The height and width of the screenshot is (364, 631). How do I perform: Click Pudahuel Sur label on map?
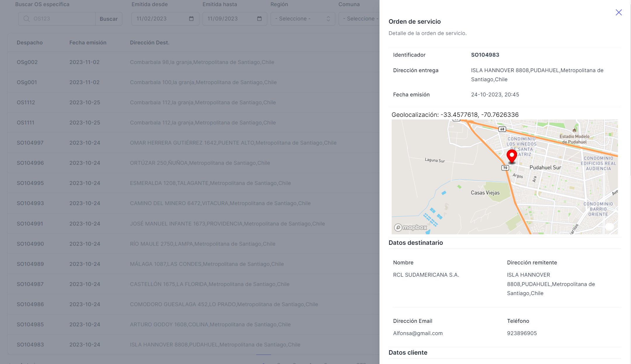pyautogui.click(x=545, y=167)
